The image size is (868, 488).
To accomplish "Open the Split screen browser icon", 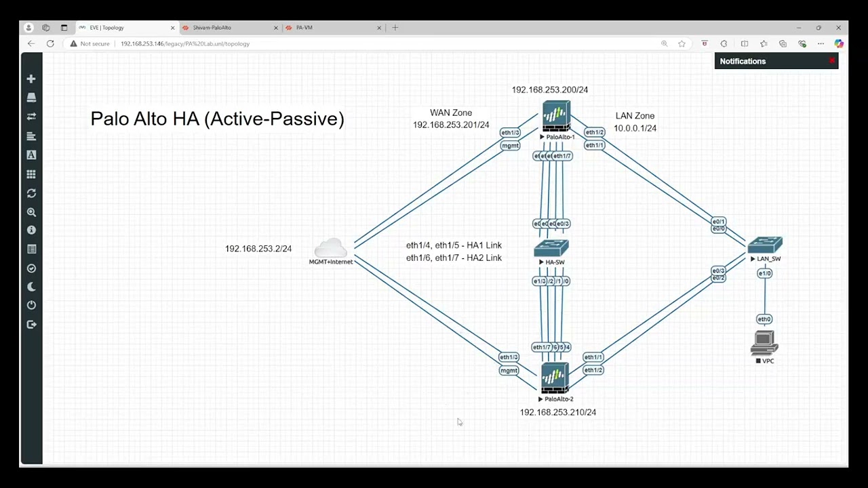I will (745, 43).
